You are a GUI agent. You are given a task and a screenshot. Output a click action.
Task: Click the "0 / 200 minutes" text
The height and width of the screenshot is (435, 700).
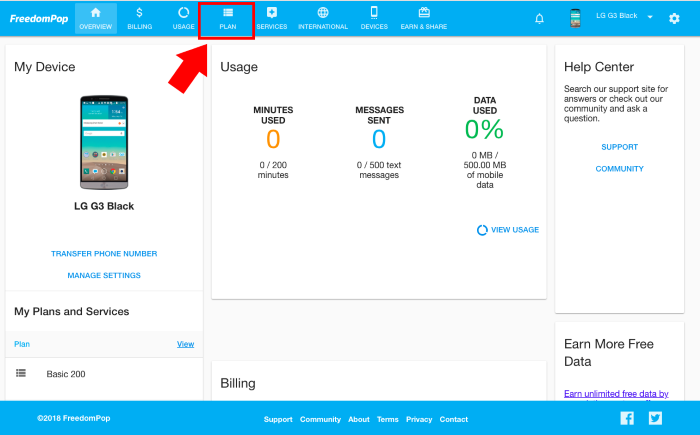273,170
